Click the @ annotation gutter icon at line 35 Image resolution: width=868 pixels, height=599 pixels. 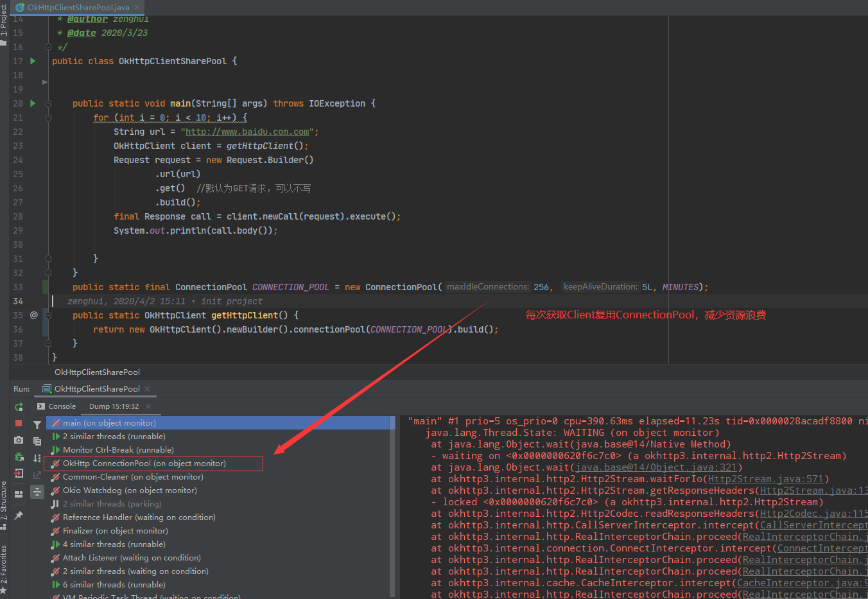[34, 315]
